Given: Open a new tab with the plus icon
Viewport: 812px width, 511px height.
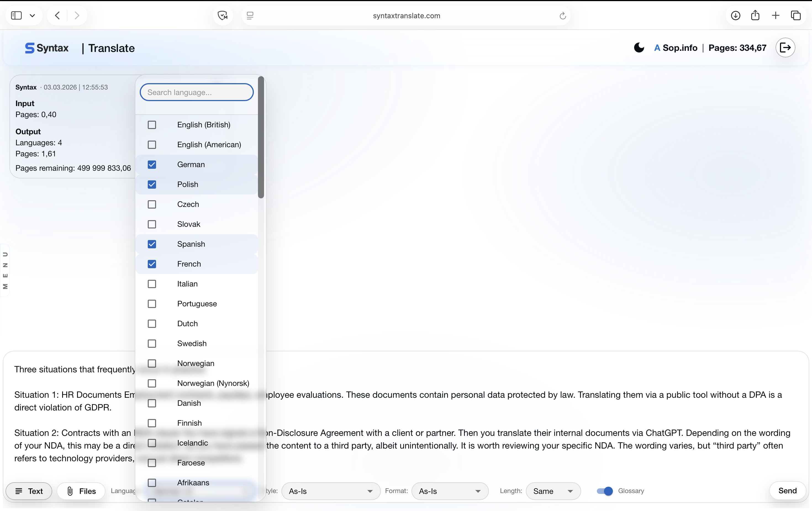Looking at the screenshot, I should (x=776, y=15).
